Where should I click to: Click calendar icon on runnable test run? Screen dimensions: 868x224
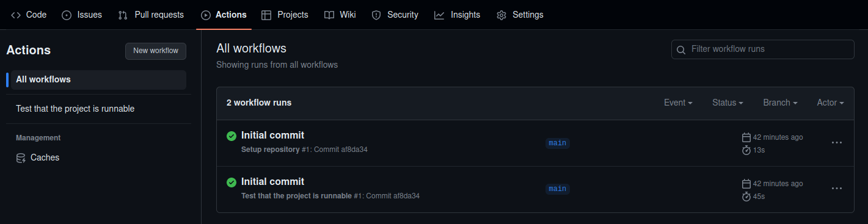coord(746,184)
